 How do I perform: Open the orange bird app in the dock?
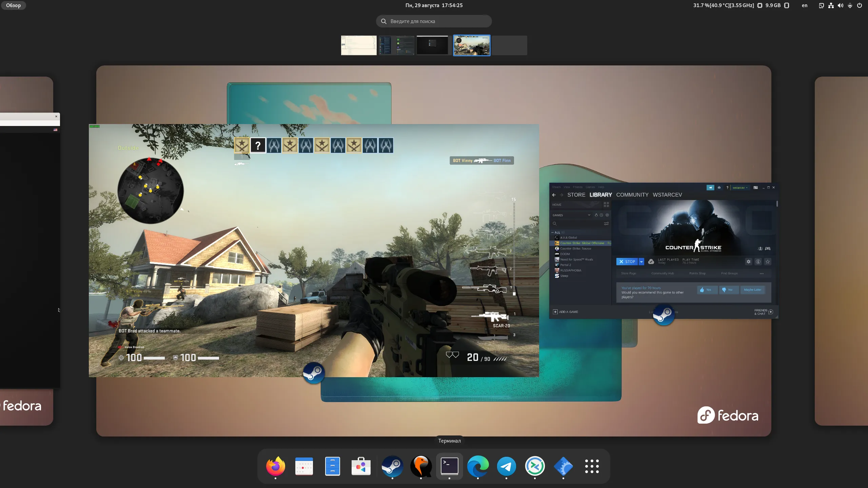pos(421,466)
